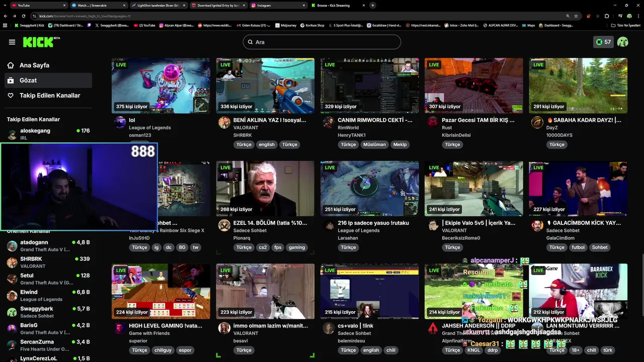The width and height of the screenshot is (644, 362).
Task: Switch to the Instagram browser tab
Action: point(278,5)
